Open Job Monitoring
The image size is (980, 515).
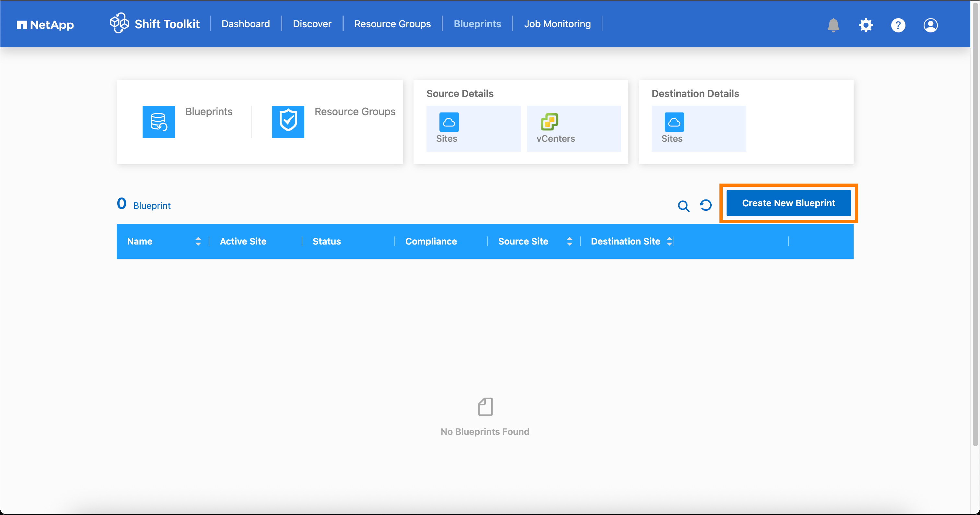coord(557,24)
